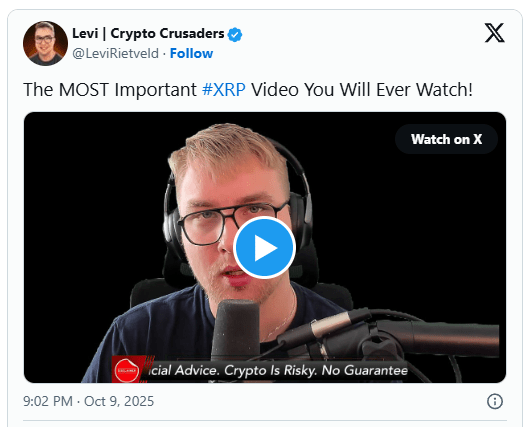Click the boom mic arm in the video

390,334
